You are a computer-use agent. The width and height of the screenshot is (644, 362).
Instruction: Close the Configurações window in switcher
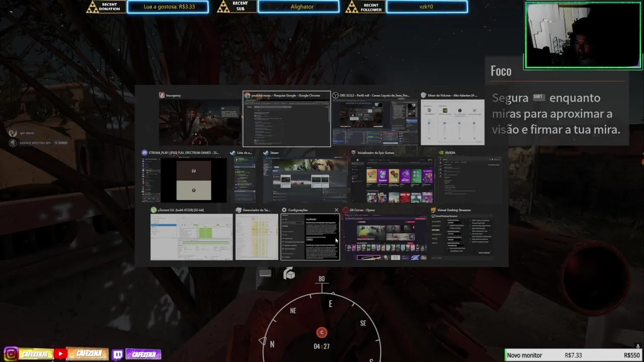[x=336, y=210]
